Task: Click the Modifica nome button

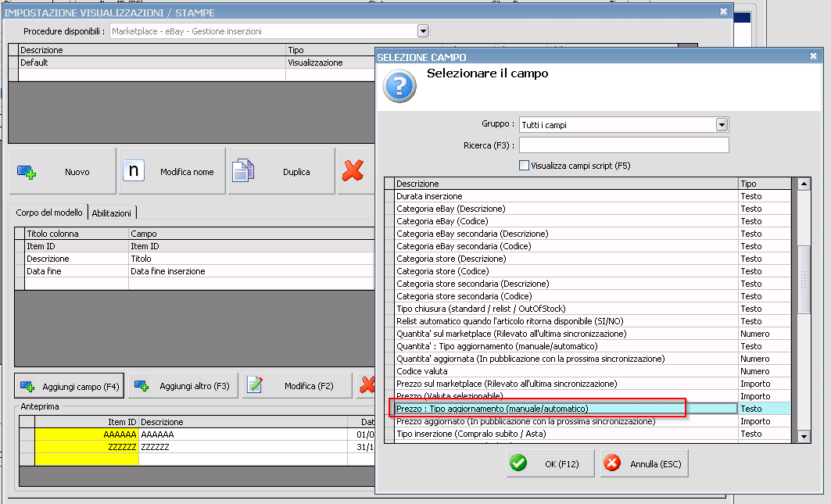Action: pyautogui.click(x=172, y=171)
